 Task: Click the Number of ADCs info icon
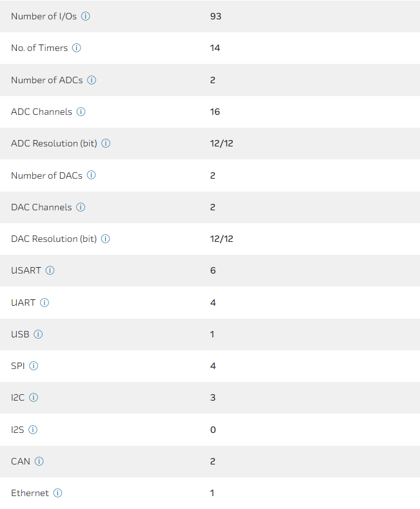pos(92,80)
